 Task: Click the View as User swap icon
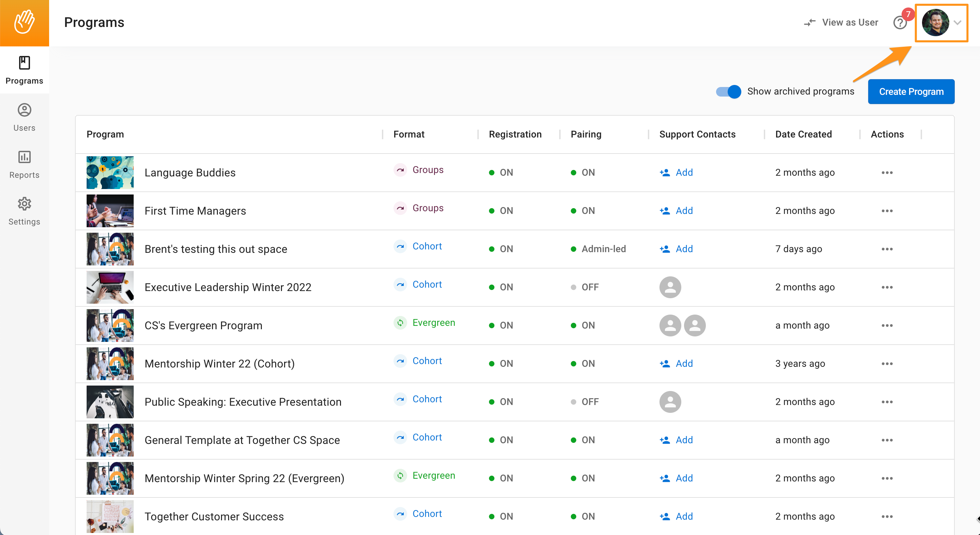(x=810, y=23)
